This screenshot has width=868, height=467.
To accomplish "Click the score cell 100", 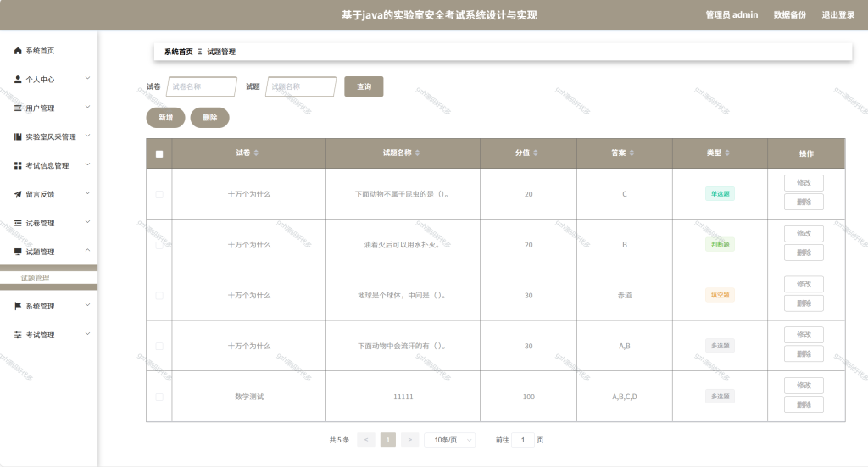I will (529, 397).
